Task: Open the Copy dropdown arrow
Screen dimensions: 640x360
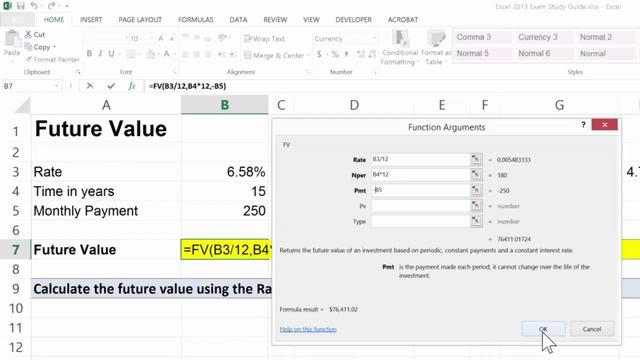Action: (x=55, y=47)
